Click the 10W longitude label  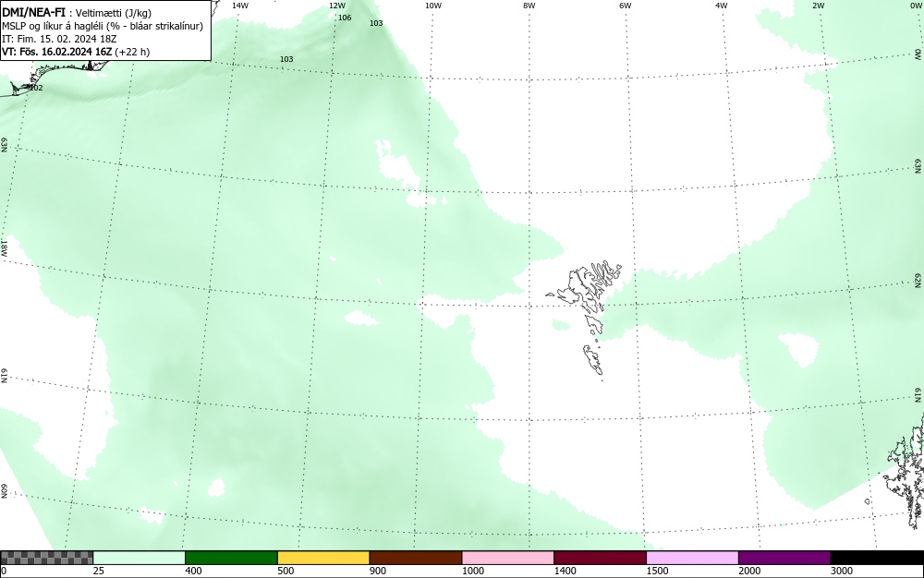(x=433, y=6)
